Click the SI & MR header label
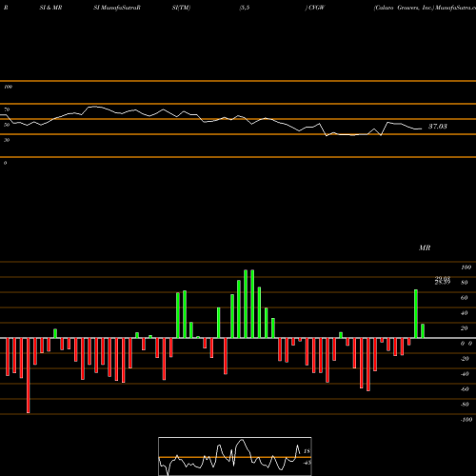Screen dimensions: 476x476 point(50,8)
